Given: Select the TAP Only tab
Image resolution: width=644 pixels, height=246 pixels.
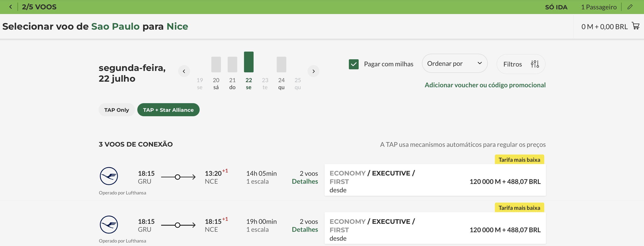Looking at the screenshot, I should (117, 110).
